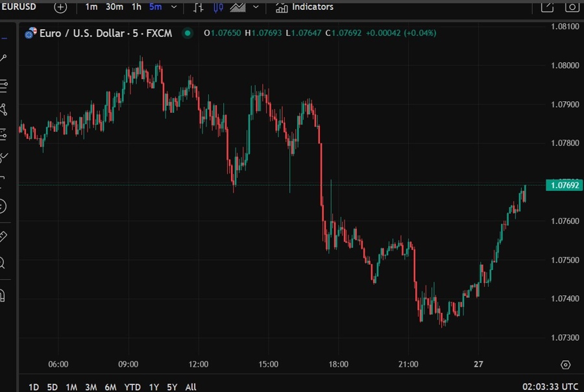Activate the zoom in tool

tap(3, 263)
